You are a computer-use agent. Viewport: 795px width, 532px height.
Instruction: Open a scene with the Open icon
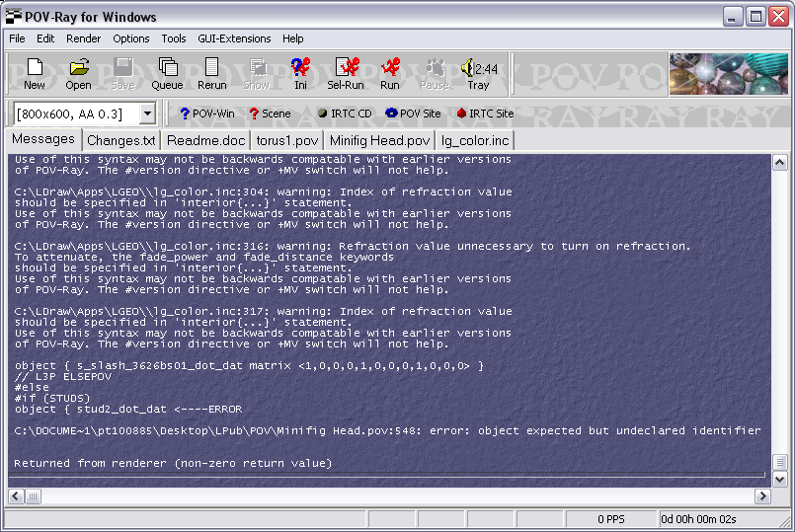coord(79,74)
